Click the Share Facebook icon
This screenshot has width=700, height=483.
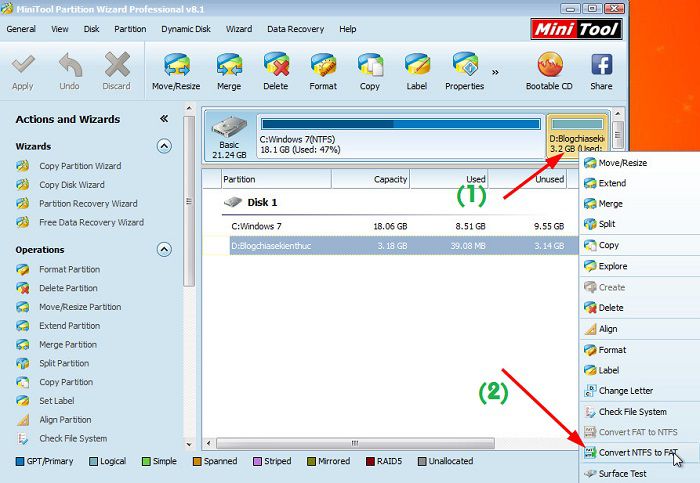click(601, 70)
